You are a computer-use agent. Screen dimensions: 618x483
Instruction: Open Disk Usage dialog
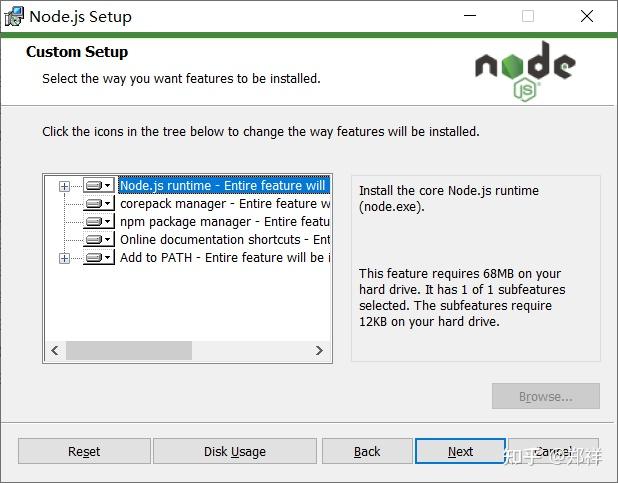[235, 451]
